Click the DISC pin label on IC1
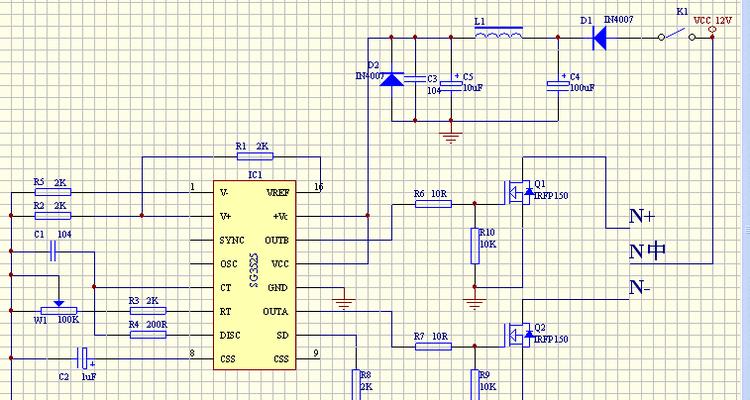Viewport: 750px width, 400px height. (x=230, y=335)
